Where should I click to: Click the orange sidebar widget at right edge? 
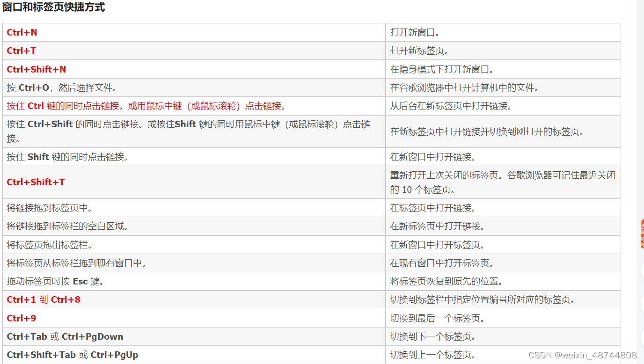click(642, 234)
